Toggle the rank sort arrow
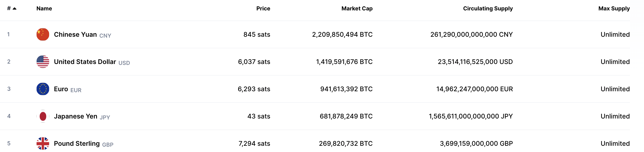 [15, 9]
